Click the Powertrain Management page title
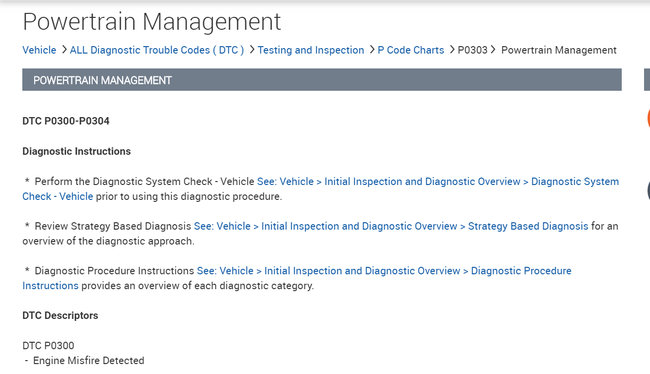 pyautogui.click(x=152, y=22)
